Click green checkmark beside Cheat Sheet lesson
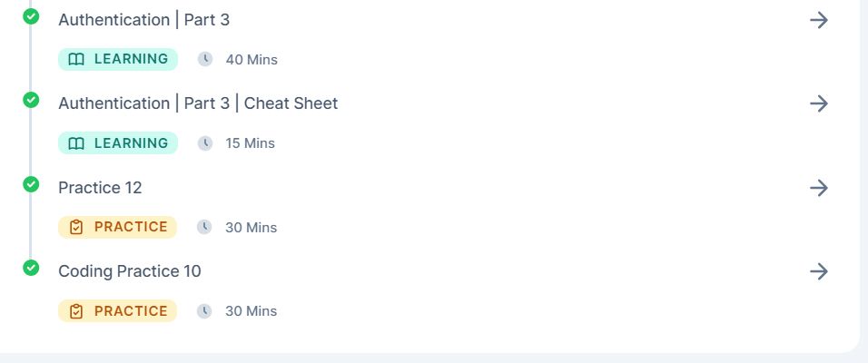868x363 pixels. [31, 100]
